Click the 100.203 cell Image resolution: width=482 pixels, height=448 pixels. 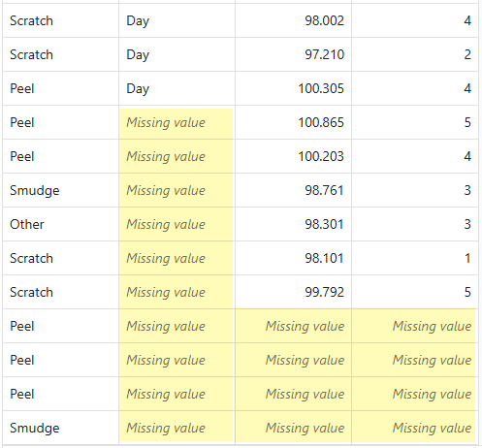pos(293,156)
